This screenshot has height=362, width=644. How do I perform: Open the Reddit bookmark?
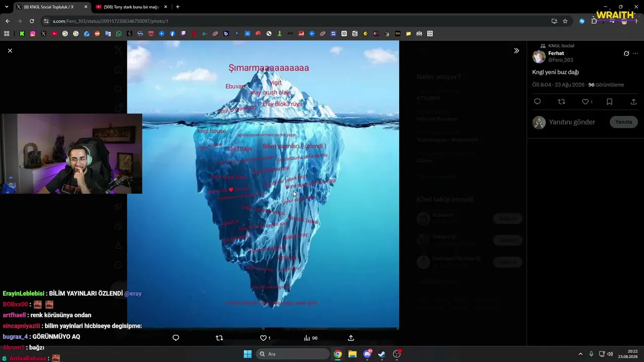click(x=97, y=34)
